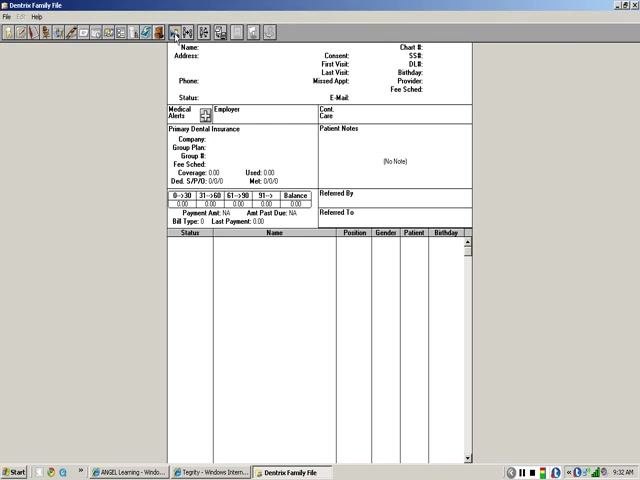This screenshot has height=480, width=640.
Task: Switch to Tegrity taskbar window
Action: pos(211,472)
